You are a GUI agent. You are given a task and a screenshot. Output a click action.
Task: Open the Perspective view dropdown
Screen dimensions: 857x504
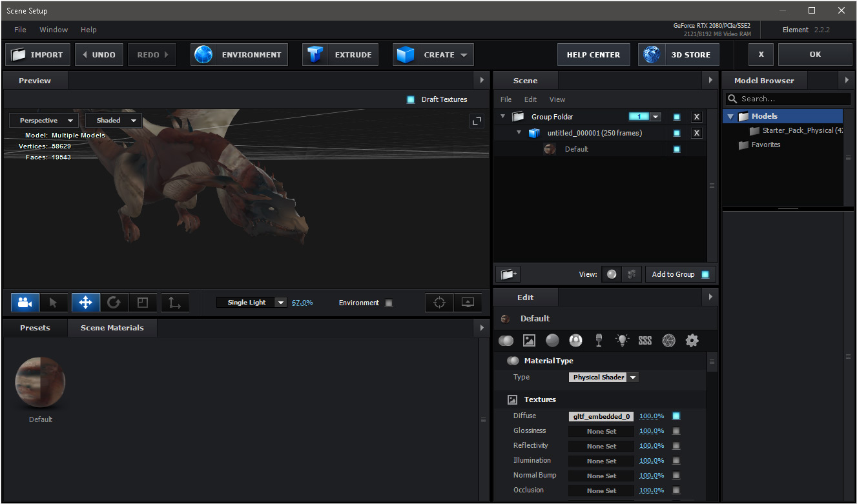pyautogui.click(x=43, y=120)
